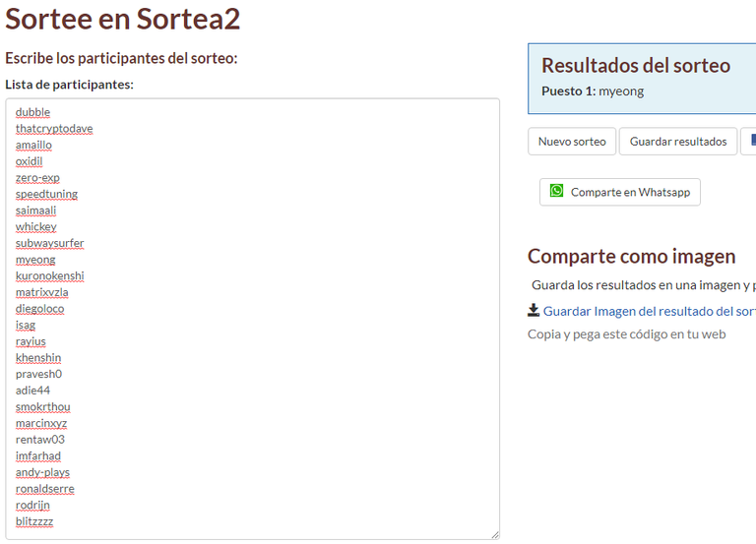This screenshot has height=544, width=756.
Task: Click participant name oxidil
Action: (29, 161)
